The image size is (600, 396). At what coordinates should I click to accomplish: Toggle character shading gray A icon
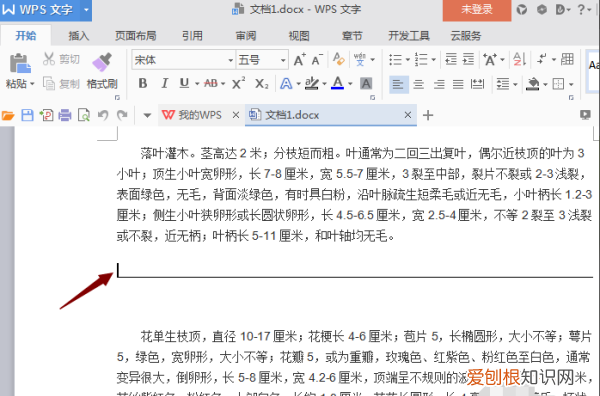point(366,83)
